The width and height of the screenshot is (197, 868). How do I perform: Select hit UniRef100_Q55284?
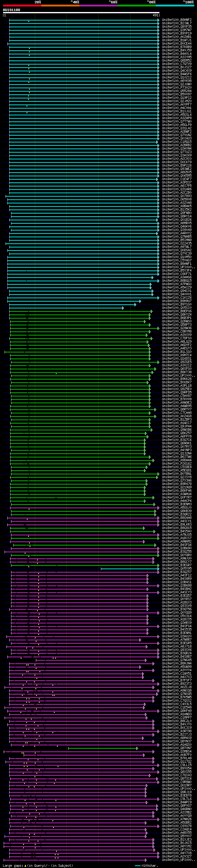177,91
